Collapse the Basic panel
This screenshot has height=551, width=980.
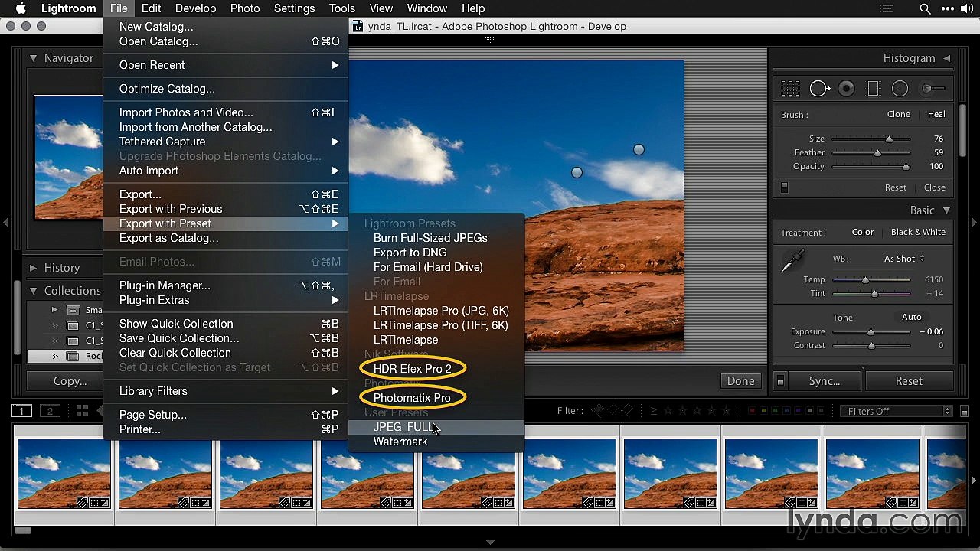(947, 210)
